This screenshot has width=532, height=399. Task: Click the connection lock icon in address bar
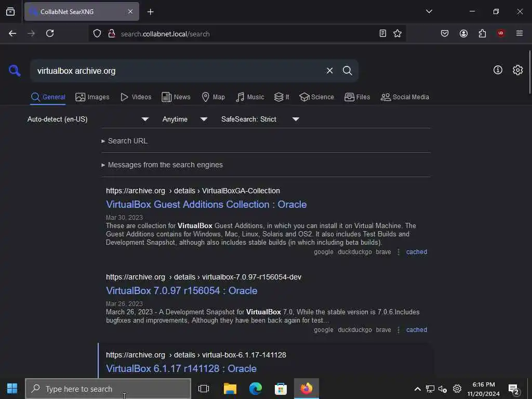(111, 34)
